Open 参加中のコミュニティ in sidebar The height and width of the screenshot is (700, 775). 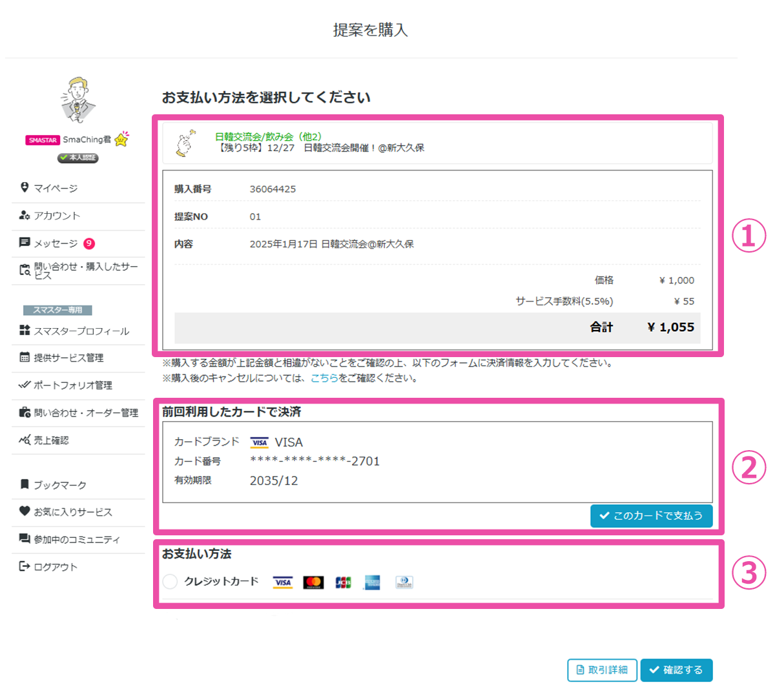tap(76, 539)
